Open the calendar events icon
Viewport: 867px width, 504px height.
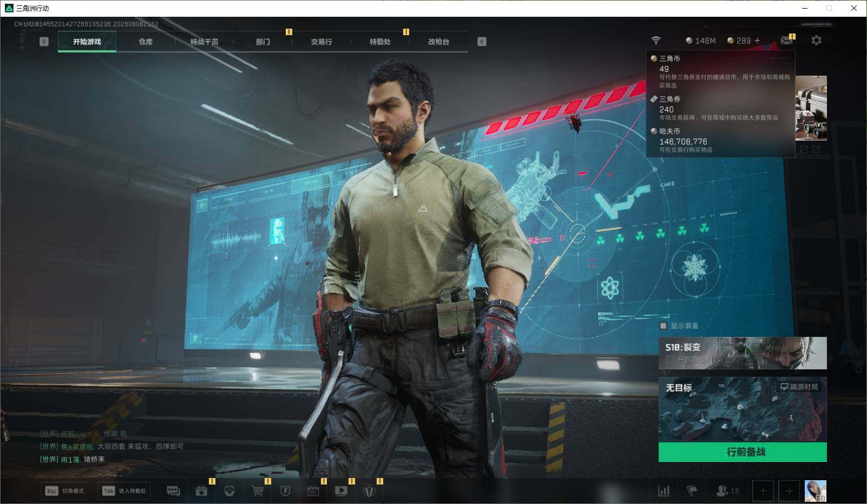click(313, 491)
